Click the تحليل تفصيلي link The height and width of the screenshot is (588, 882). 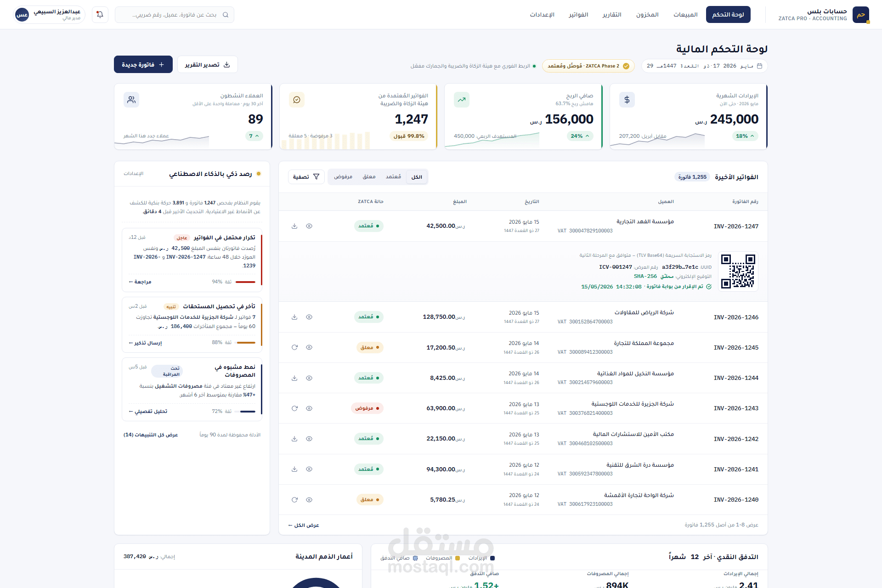coord(148,412)
